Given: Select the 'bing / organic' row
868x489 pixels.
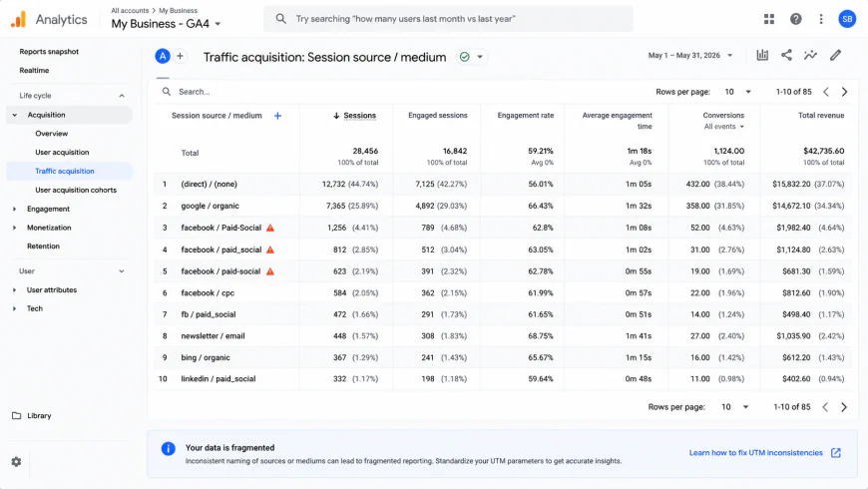Looking at the screenshot, I should tap(503, 357).
